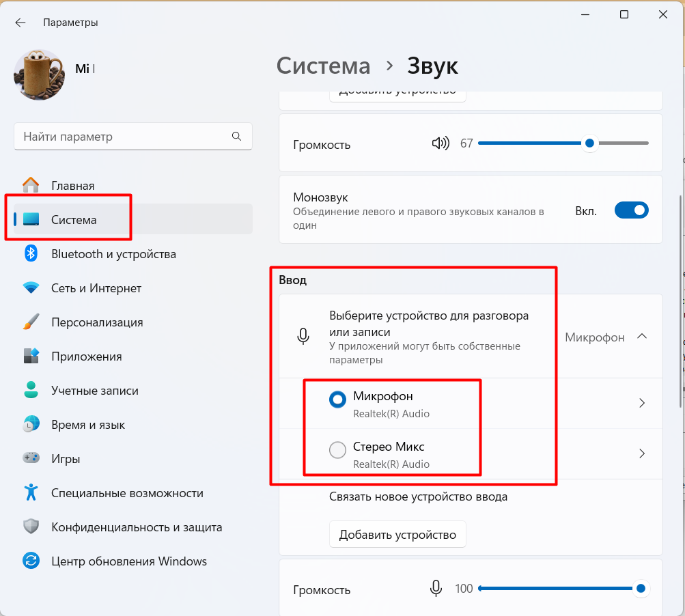Mute output via speaker volume icon
The width and height of the screenshot is (685, 616).
[441, 143]
